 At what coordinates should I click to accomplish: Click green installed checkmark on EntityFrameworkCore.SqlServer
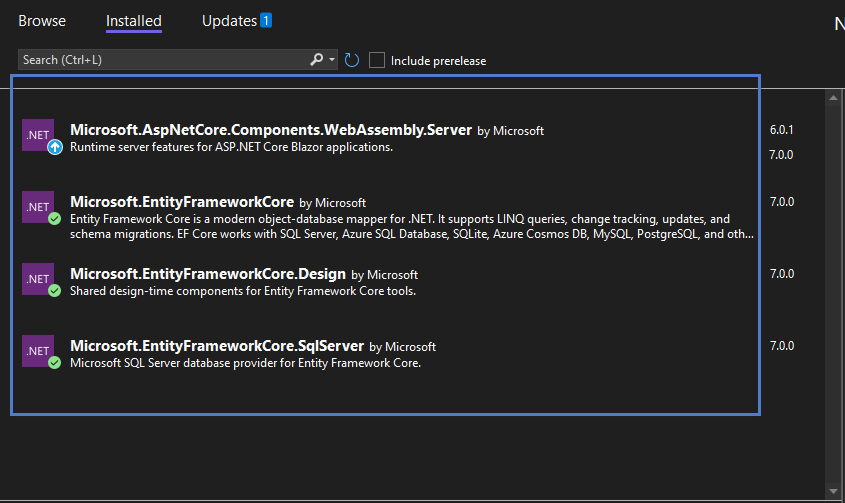click(x=54, y=362)
